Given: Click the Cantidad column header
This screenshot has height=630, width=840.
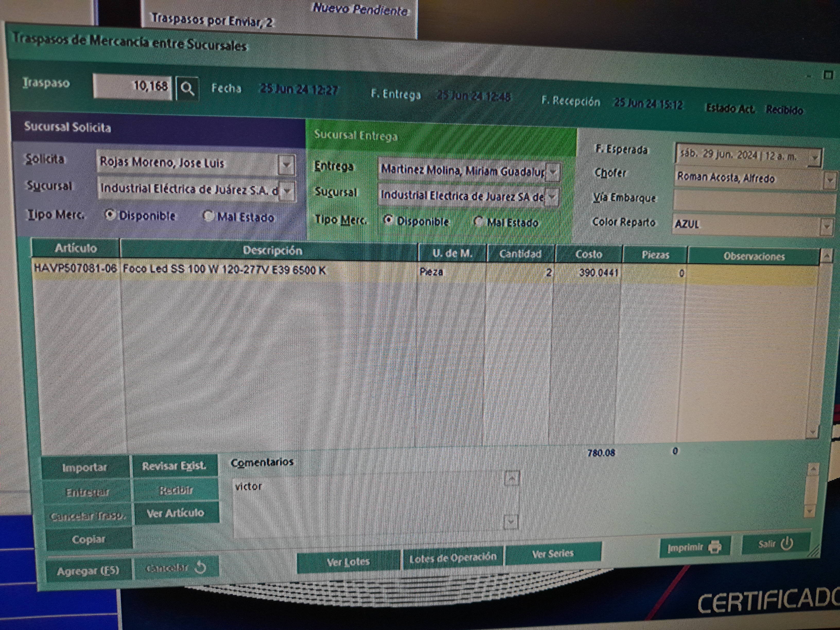Looking at the screenshot, I should (x=521, y=254).
